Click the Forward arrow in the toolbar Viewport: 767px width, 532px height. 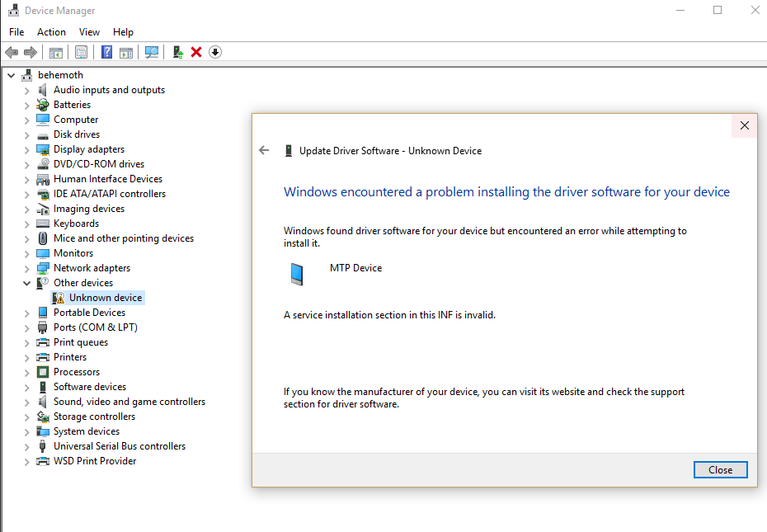click(31, 52)
